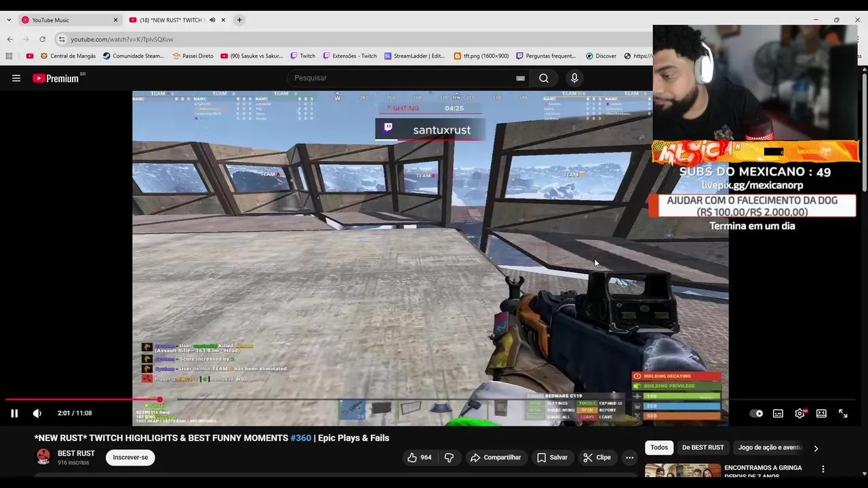Open Extensões - Twitch bookmark
The image size is (868, 488).
[x=349, y=56]
